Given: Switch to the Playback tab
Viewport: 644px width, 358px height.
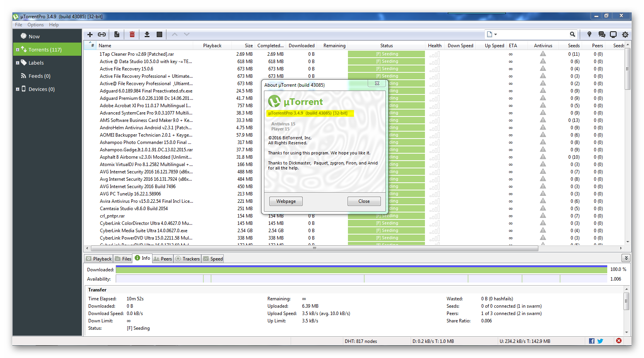Looking at the screenshot, I should (99, 259).
